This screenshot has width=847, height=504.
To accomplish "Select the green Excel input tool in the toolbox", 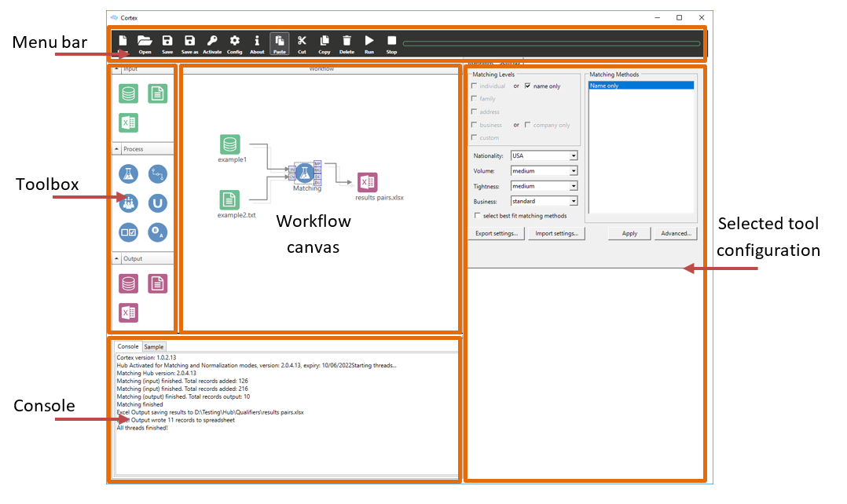I will coord(129,122).
